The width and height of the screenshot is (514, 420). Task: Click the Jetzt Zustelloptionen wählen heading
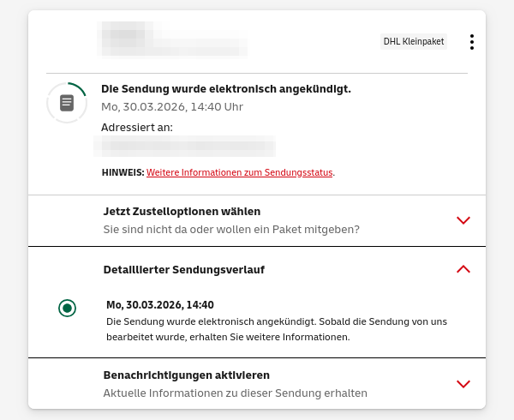click(182, 211)
